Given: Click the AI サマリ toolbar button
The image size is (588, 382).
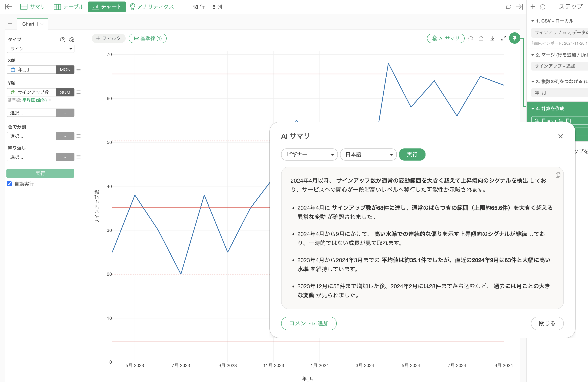Looking at the screenshot, I should [446, 38].
